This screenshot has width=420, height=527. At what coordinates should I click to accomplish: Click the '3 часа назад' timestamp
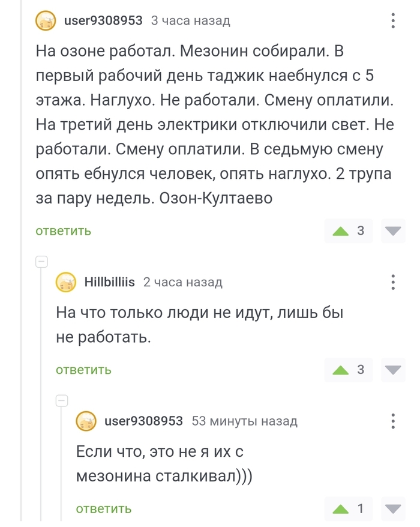[190, 21]
